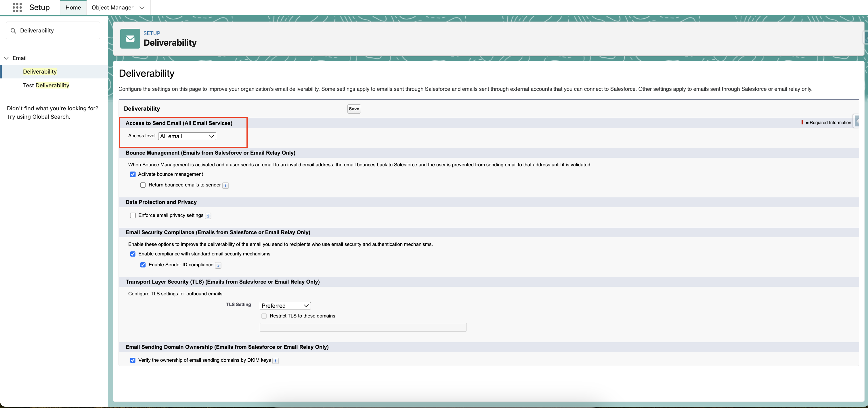View info icon beside Return bounced emails to sender
Image resolution: width=868 pixels, height=408 pixels.
(225, 185)
